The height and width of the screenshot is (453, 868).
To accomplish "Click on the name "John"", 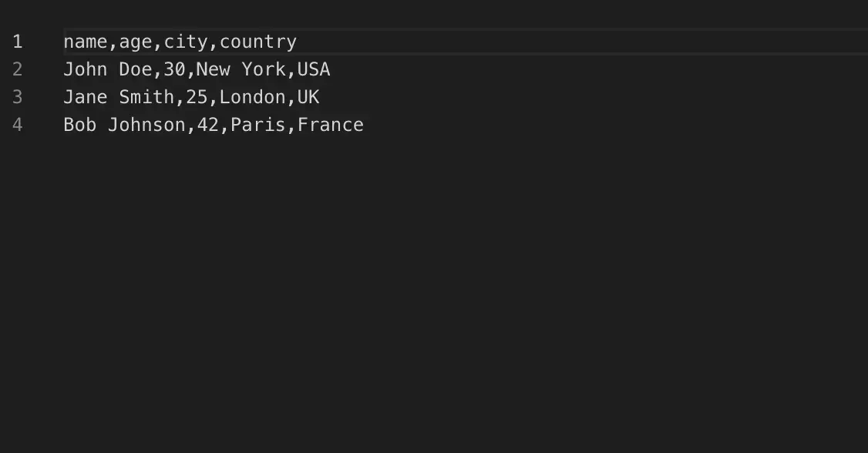I will [85, 69].
